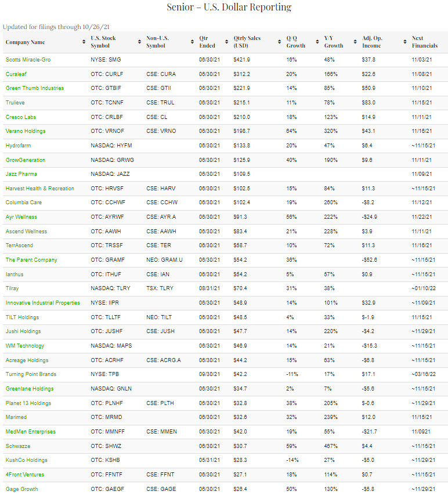Click sort arrows for Adj. Op. Income
Screen dimensions: 448x495
[404, 42]
